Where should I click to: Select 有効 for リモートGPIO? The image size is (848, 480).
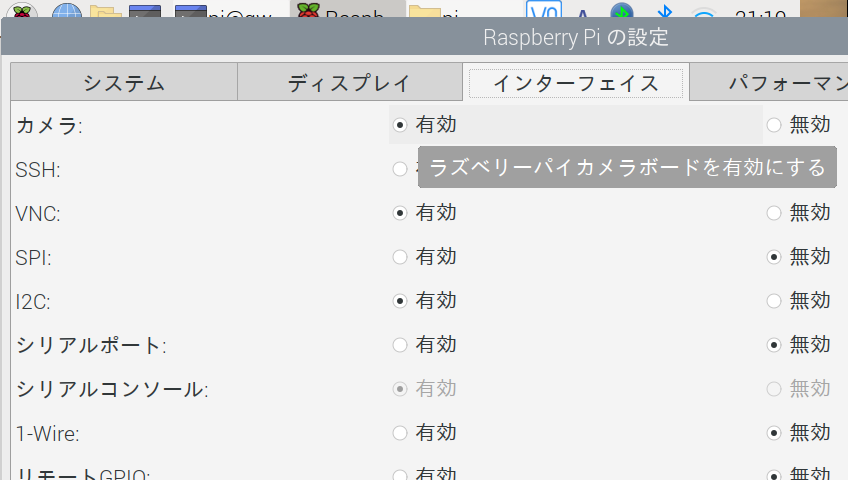coord(400,475)
